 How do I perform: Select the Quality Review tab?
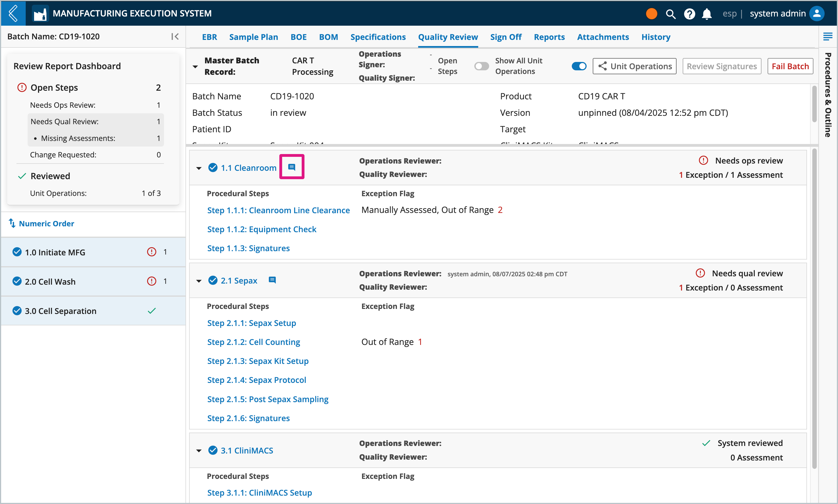[x=448, y=37]
